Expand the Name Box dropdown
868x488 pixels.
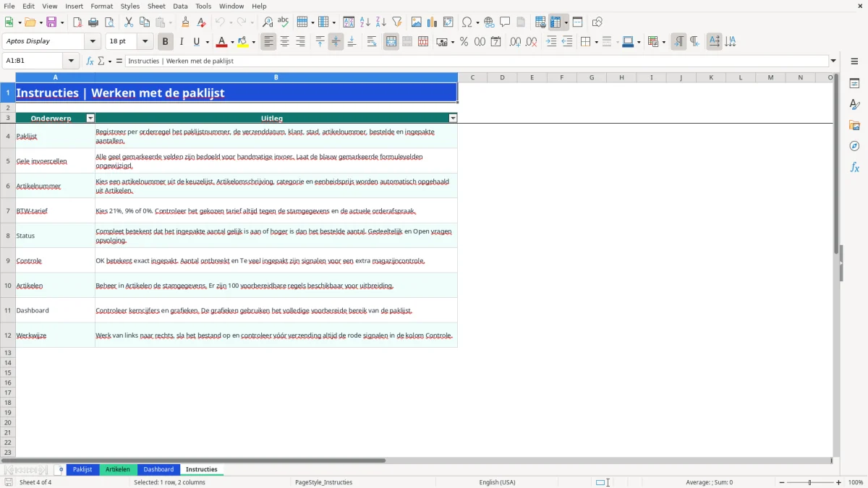pos(71,61)
